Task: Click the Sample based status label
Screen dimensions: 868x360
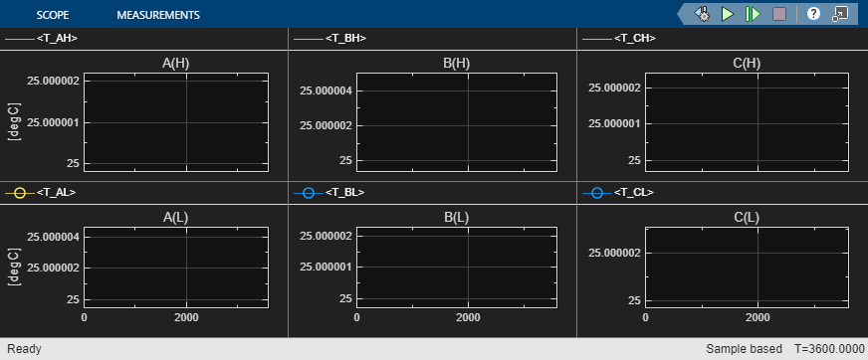Action: (744, 349)
